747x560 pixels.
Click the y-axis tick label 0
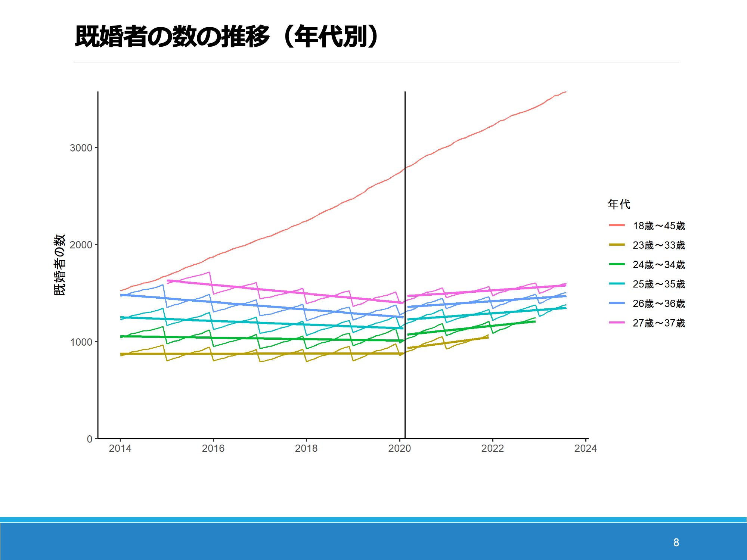[90, 439]
